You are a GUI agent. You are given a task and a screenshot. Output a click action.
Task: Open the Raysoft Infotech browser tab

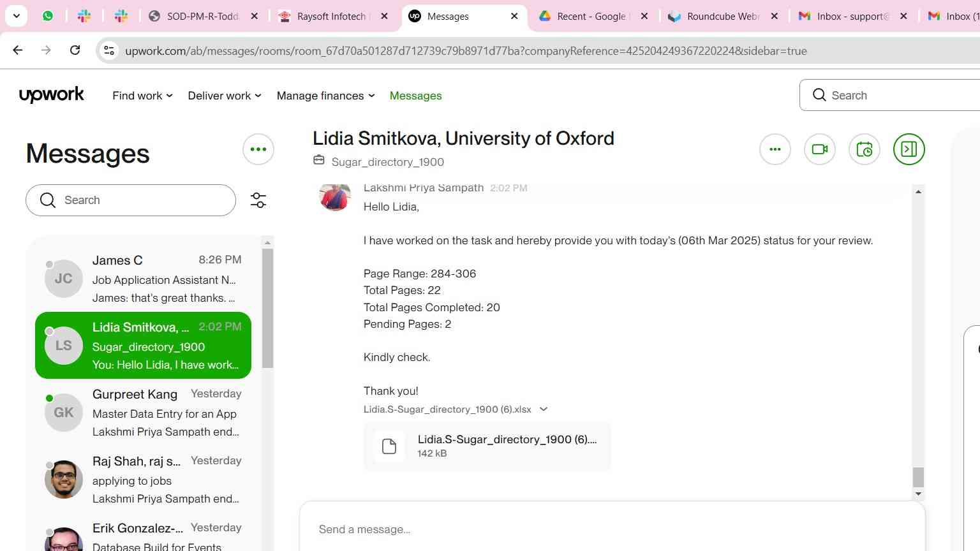tap(333, 17)
